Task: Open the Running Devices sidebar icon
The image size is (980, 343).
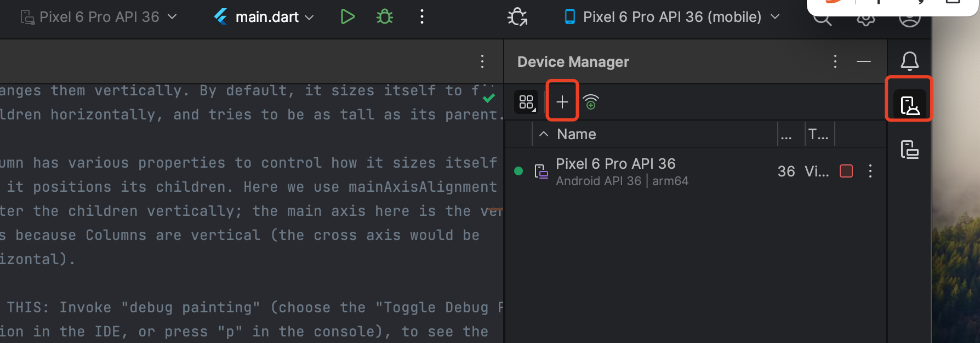Action: click(909, 149)
